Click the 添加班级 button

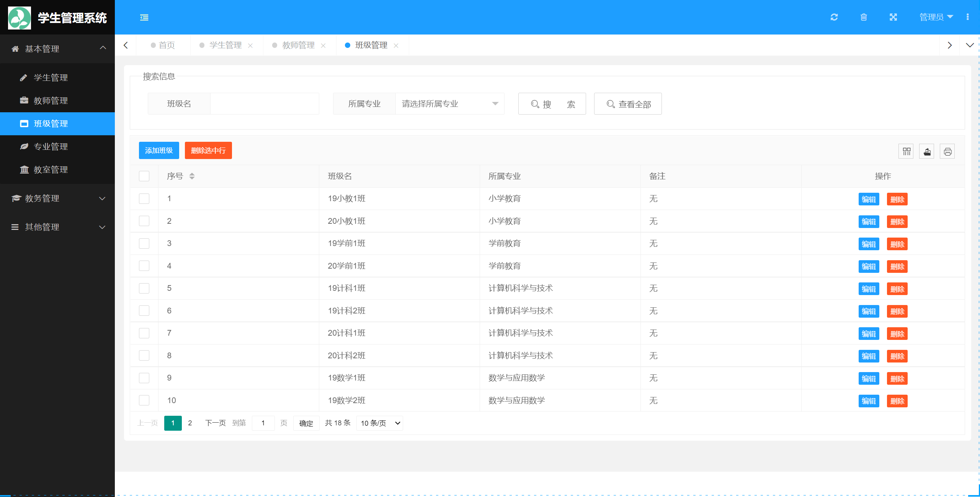point(159,151)
